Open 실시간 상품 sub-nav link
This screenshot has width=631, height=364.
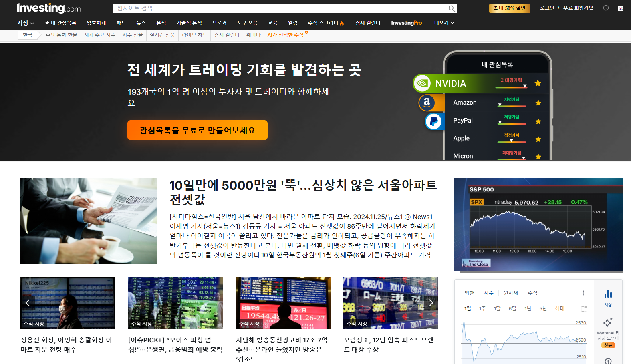(162, 35)
